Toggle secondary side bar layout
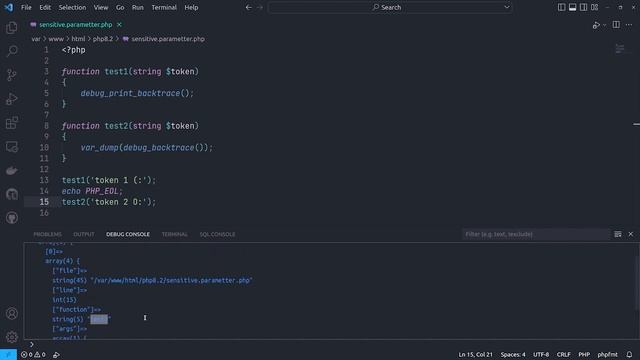Screen dimensions: 640x360 click(584, 7)
